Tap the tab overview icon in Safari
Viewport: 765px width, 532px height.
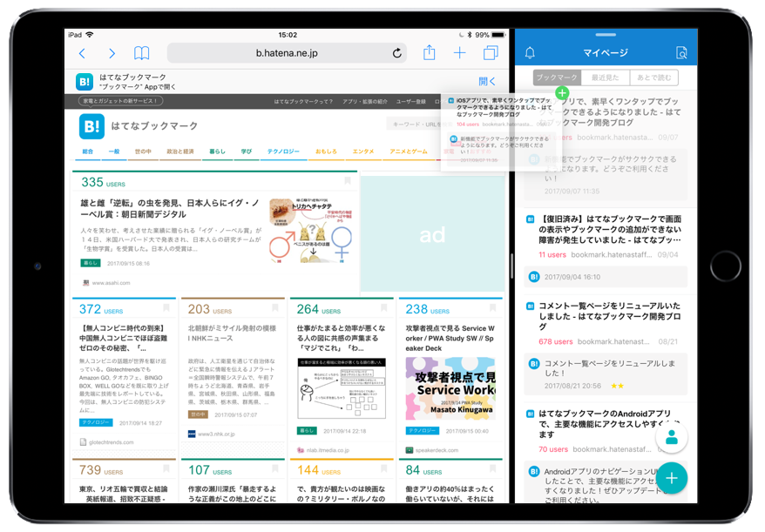pos(492,53)
